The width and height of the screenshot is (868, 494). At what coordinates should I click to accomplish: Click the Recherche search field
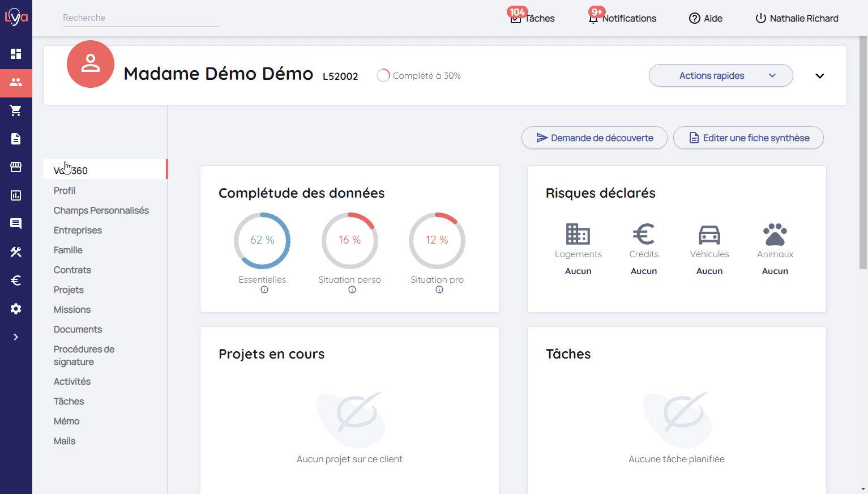pos(140,18)
